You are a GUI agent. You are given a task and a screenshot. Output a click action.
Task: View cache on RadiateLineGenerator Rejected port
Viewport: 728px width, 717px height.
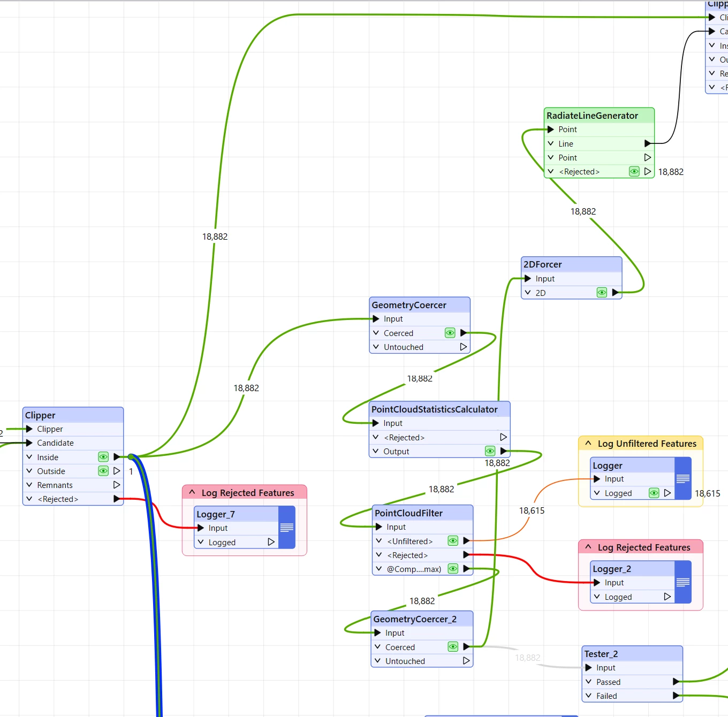[634, 171]
